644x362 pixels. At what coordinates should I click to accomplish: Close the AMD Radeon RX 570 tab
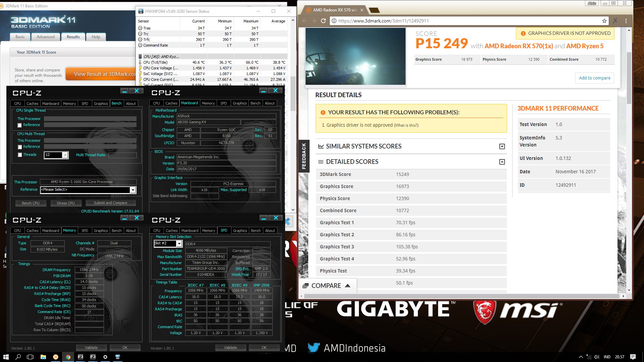coord(362,10)
